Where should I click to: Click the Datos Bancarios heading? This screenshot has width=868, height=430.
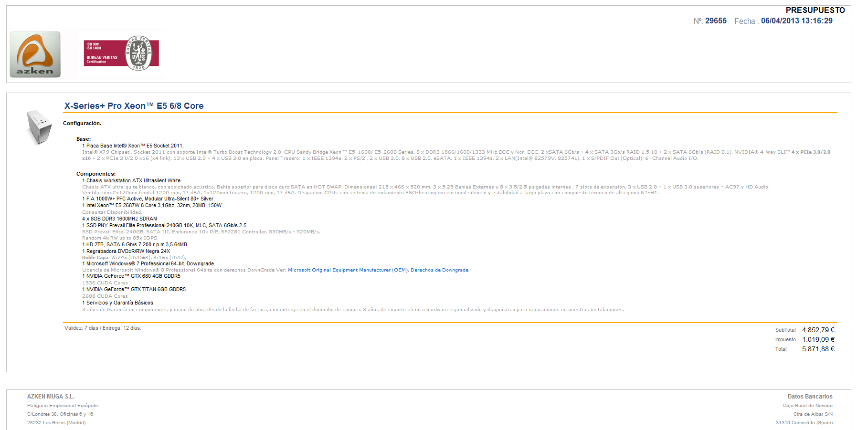tap(810, 397)
